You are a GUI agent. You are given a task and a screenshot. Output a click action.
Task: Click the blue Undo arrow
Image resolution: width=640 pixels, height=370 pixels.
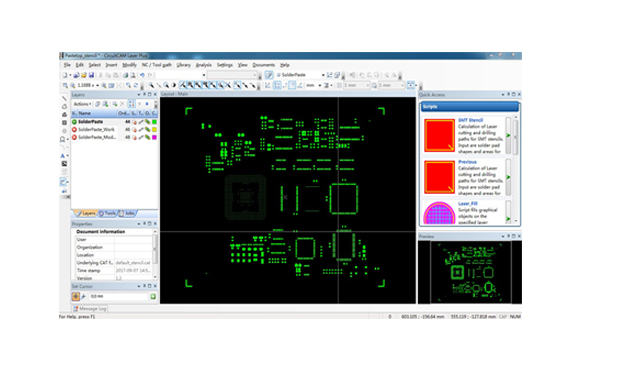pyautogui.click(x=142, y=75)
